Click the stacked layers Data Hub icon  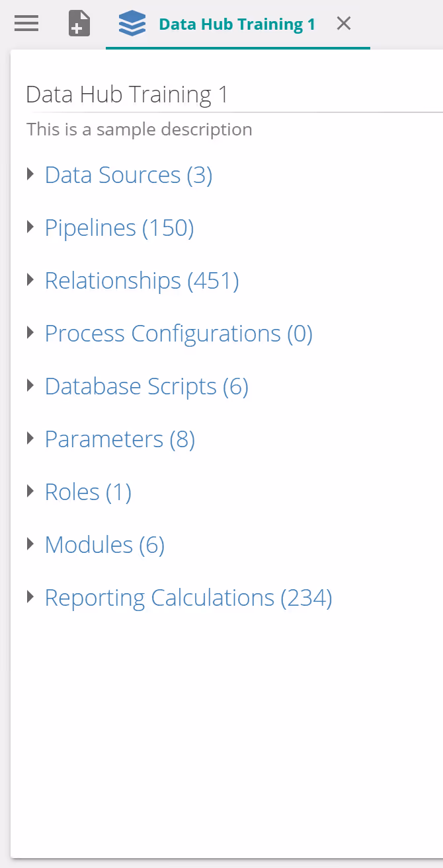point(132,24)
